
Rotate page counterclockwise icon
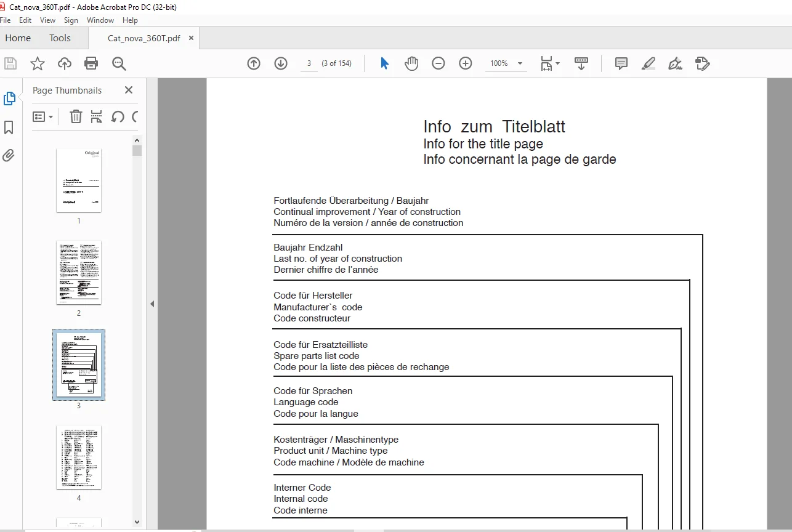118,116
